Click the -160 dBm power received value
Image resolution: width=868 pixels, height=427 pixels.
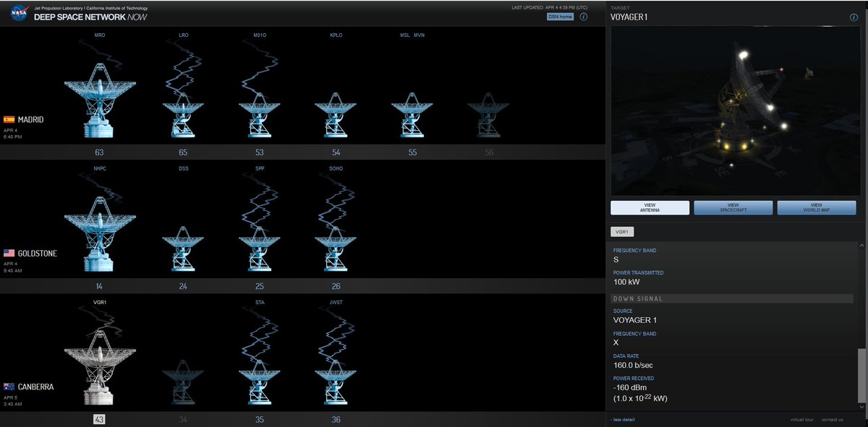pos(631,387)
